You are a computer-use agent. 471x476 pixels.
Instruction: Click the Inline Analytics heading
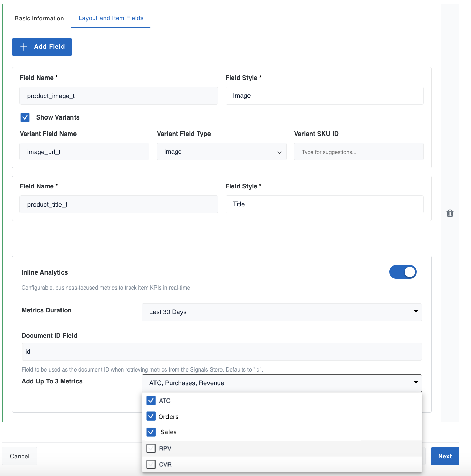point(45,272)
